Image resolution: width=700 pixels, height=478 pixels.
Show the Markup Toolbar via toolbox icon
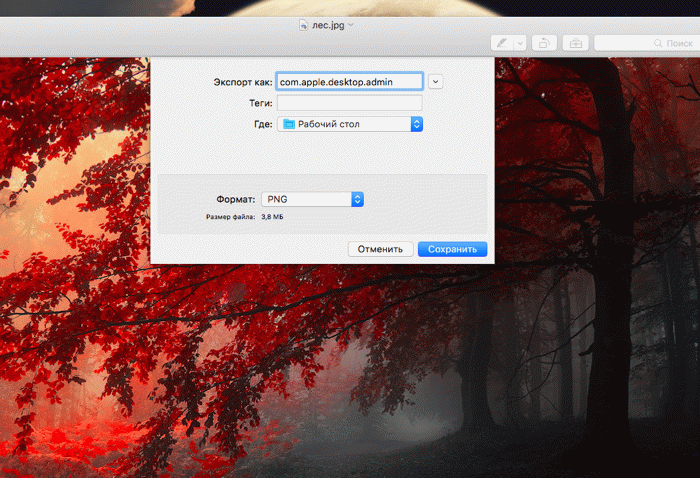(575, 43)
